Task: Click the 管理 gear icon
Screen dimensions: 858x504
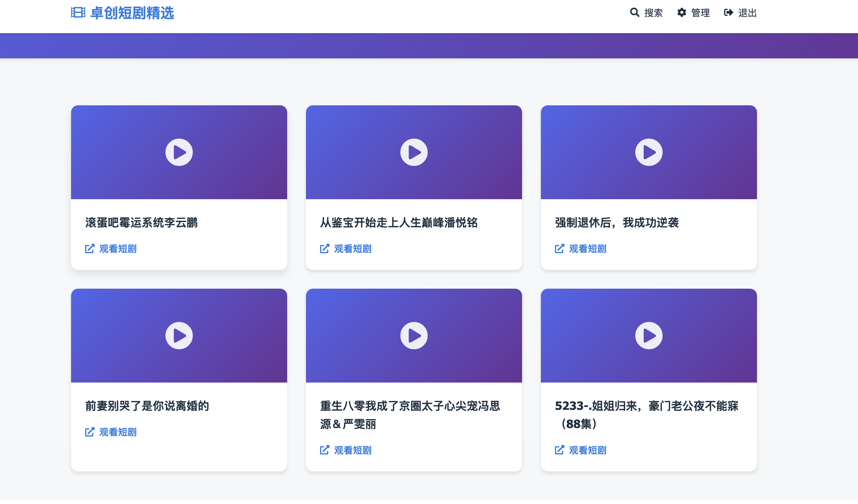Action: 682,13
